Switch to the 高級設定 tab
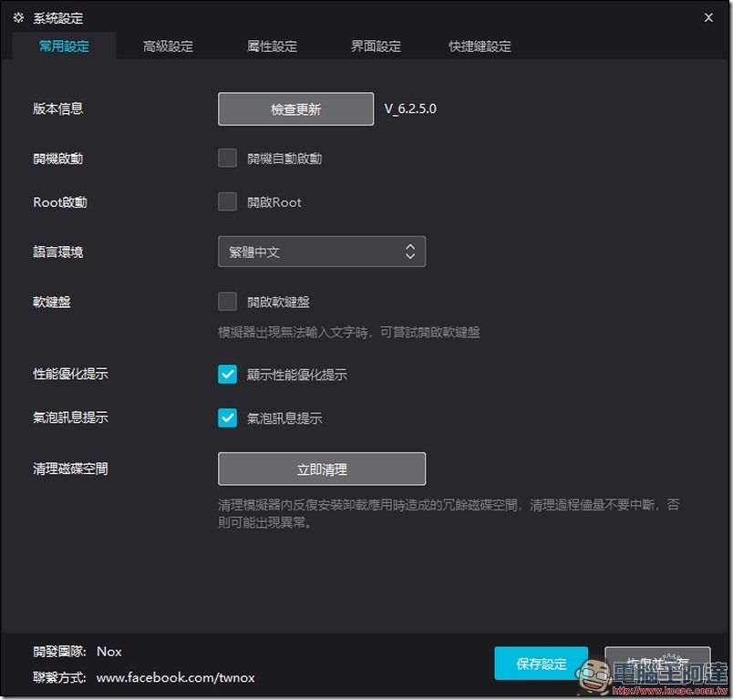 (x=168, y=46)
